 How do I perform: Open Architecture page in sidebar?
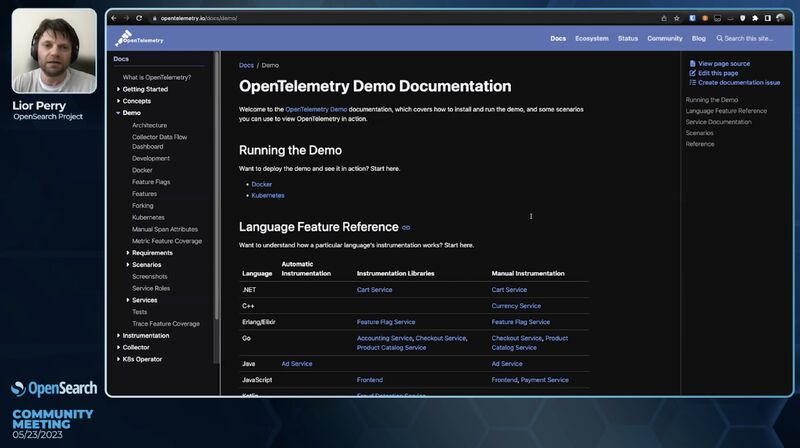coord(149,125)
